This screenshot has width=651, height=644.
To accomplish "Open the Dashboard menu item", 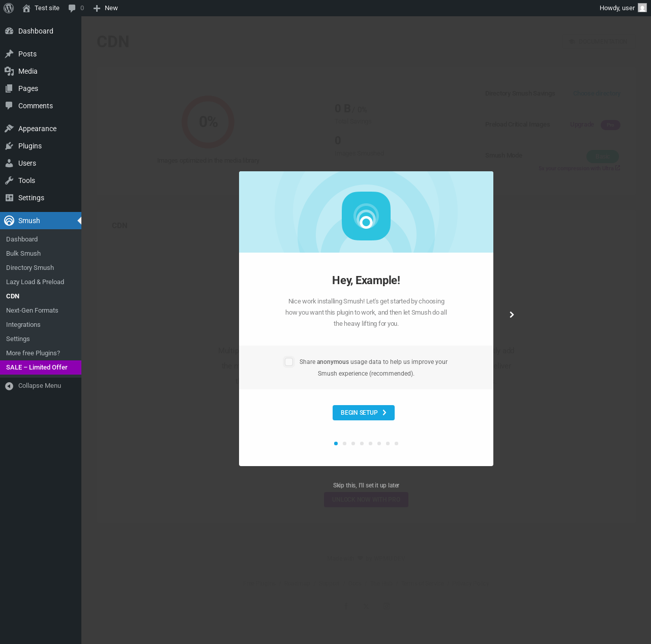I will tap(41, 31).
